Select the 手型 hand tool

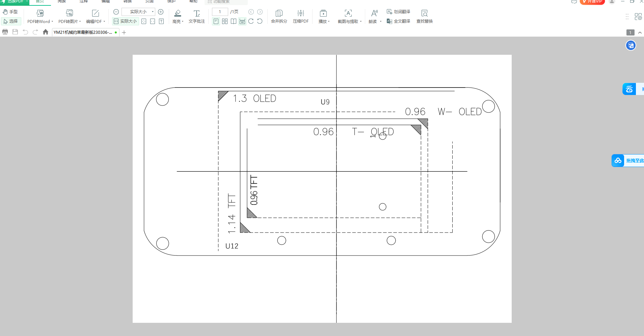click(x=10, y=12)
